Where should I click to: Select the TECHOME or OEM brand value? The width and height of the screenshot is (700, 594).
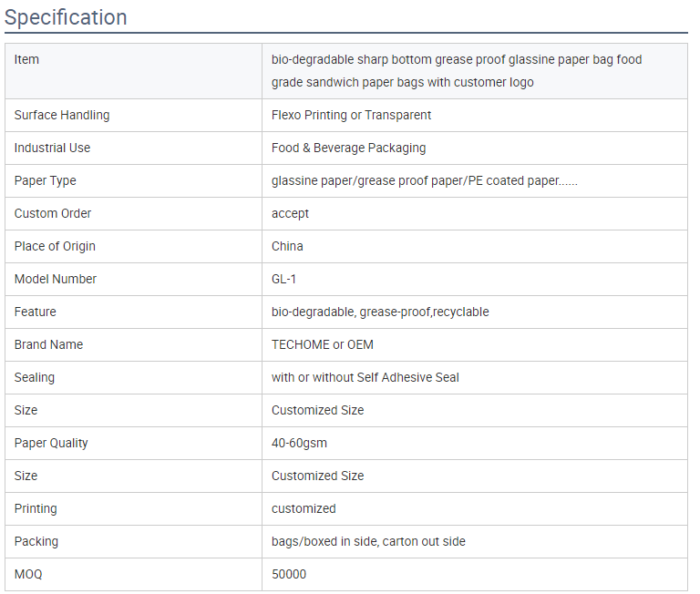click(x=323, y=344)
